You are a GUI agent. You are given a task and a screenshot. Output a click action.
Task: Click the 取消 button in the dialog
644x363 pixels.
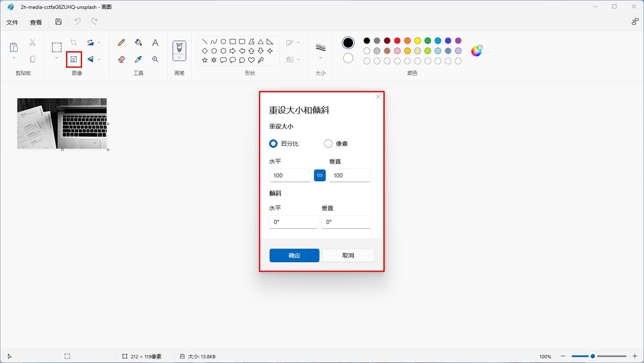(x=348, y=255)
